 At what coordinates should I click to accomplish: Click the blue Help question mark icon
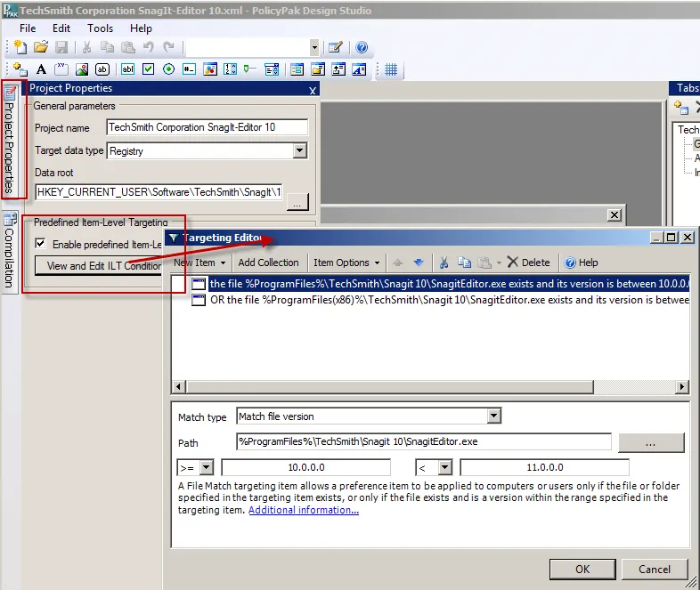(362, 48)
